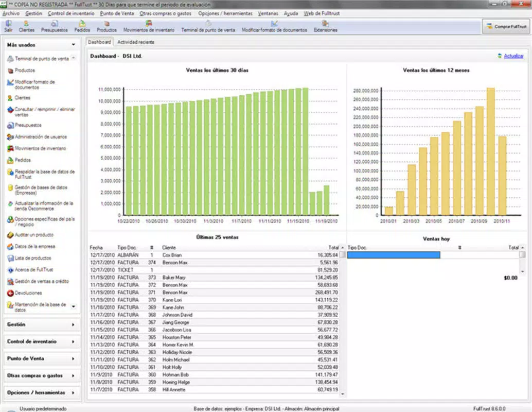
Task: Click the down arrow of sales list scrollbar
Action: 343,394
